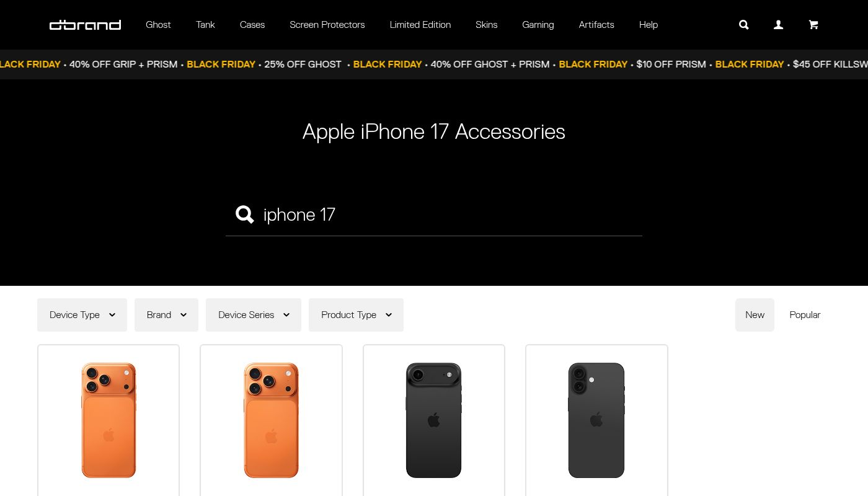
Task: Expand the Device Type filter
Action: [82, 315]
